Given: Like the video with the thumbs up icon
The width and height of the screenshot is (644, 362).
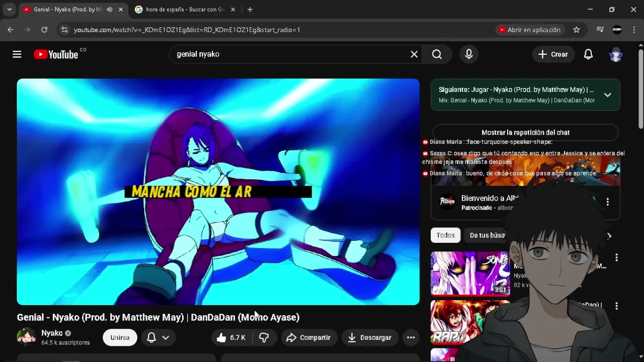Looking at the screenshot, I should point(231,337).
